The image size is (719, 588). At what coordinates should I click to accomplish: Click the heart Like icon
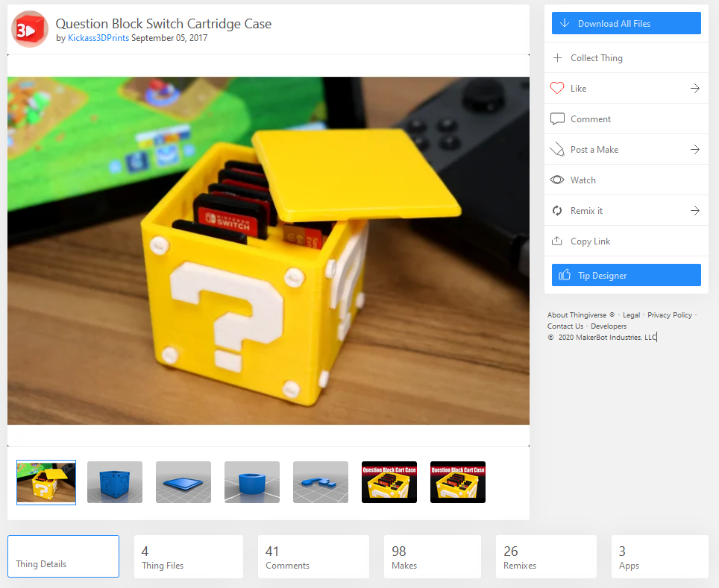(557, 88)
